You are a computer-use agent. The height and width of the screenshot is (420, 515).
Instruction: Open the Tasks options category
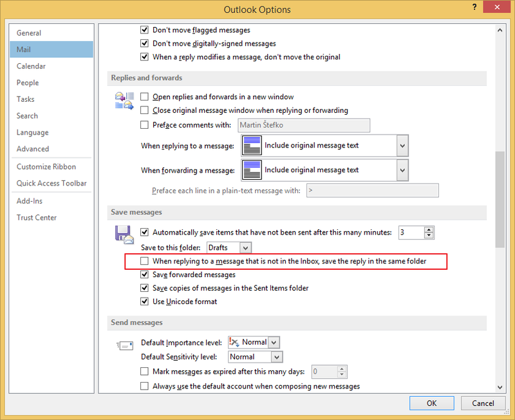[x=51, y=99]
